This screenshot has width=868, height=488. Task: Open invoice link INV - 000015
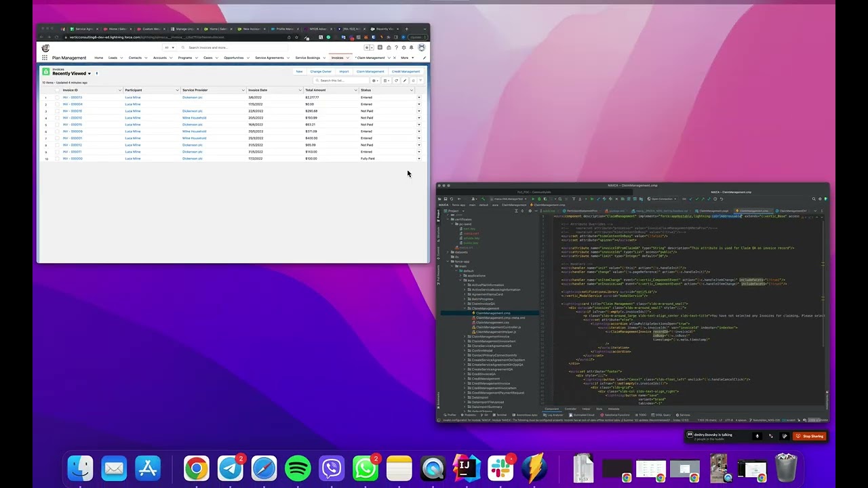[x=73, y=125]
